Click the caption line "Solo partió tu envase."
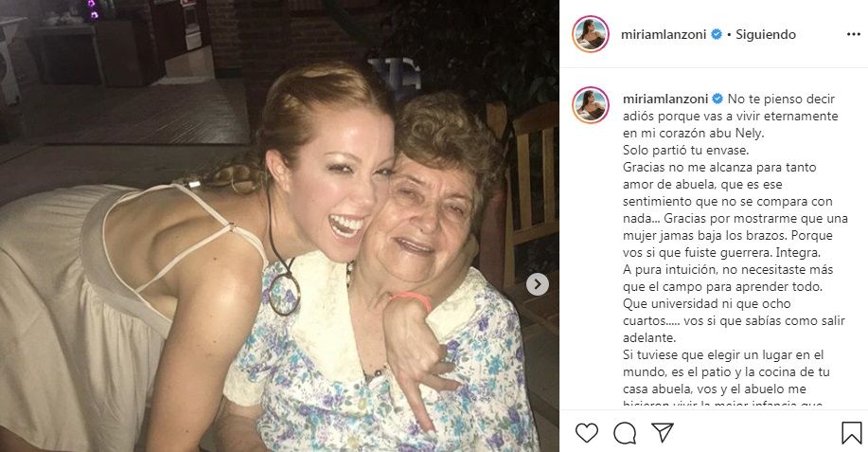 point(683,150)
